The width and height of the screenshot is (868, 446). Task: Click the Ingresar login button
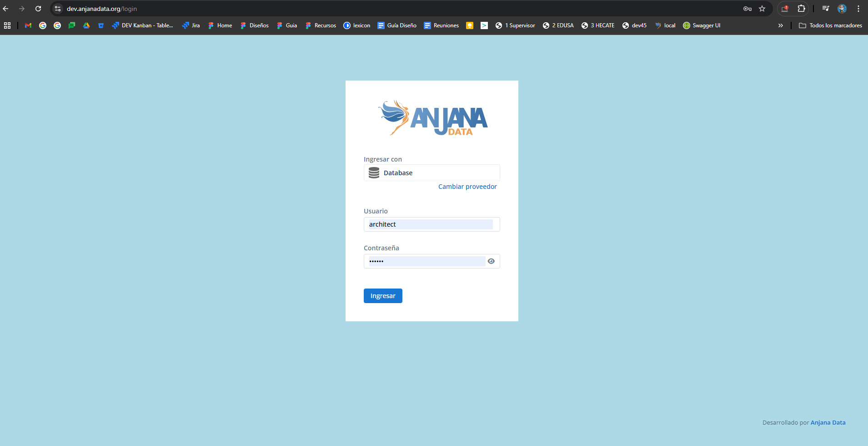pos(383,296)
